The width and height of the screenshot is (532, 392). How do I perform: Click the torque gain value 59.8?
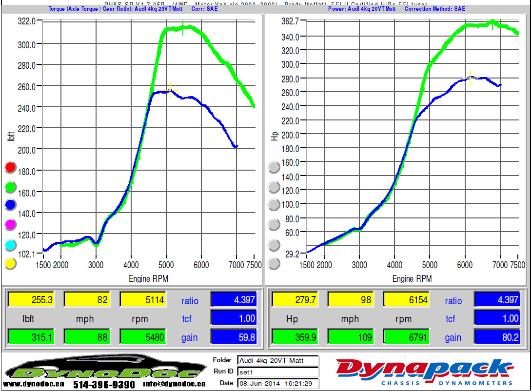click(x=233, y=337)
